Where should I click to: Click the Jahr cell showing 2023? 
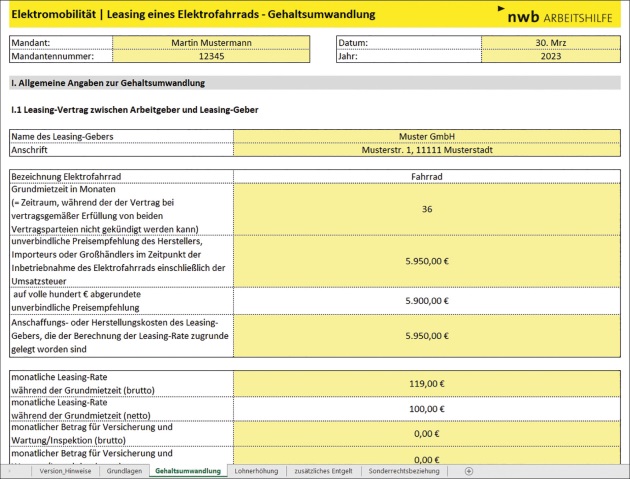[552, 57]
